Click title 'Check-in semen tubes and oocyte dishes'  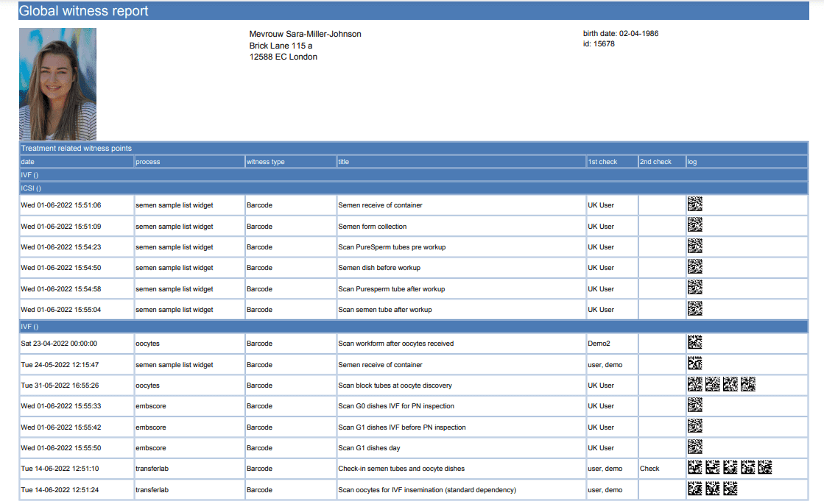pyautogui.click(x=401, y=469)
